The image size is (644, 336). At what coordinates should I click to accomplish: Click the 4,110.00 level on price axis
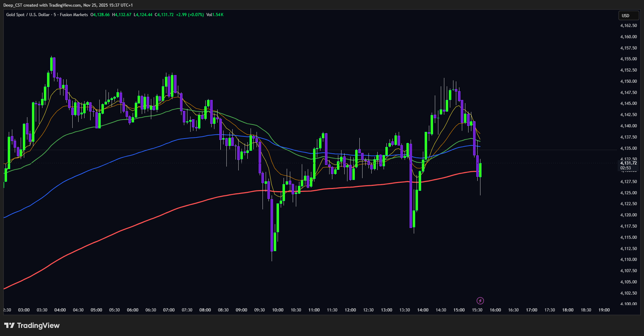point(628,260)
